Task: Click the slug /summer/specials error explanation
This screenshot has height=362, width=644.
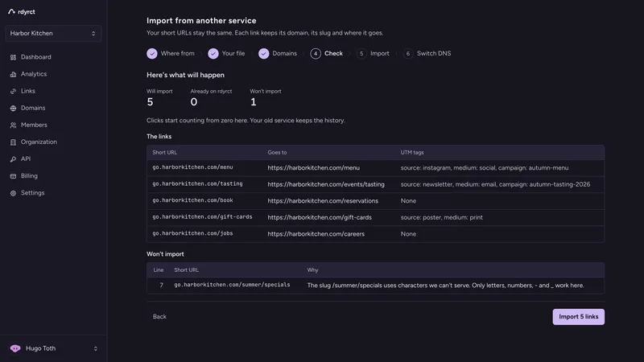Action: point(446,286)
